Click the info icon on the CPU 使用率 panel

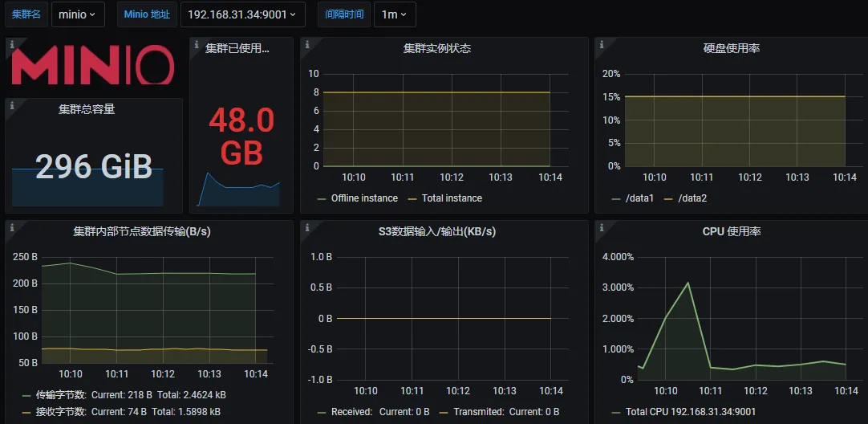601,227
